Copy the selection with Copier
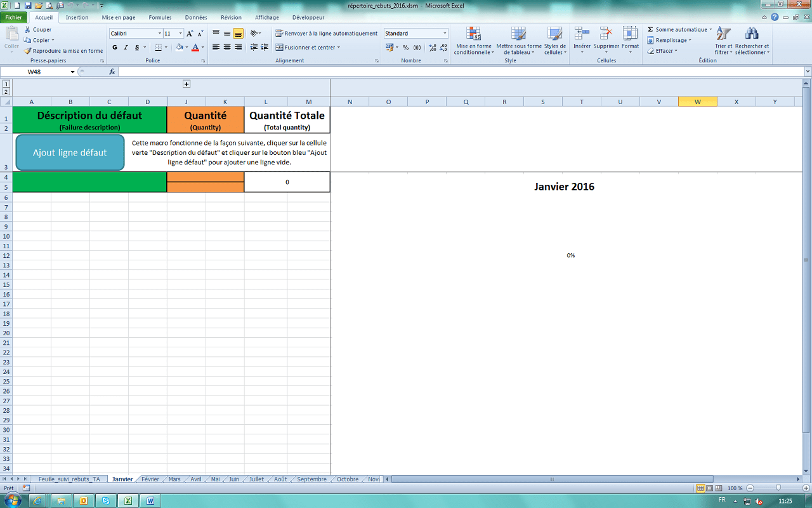812x508 pixels. click(39, 40)
